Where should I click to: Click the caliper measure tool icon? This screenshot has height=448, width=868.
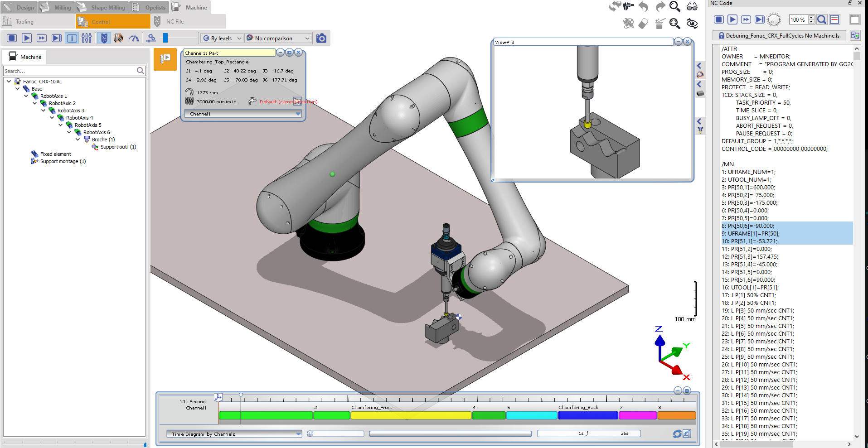coord(628,6)
